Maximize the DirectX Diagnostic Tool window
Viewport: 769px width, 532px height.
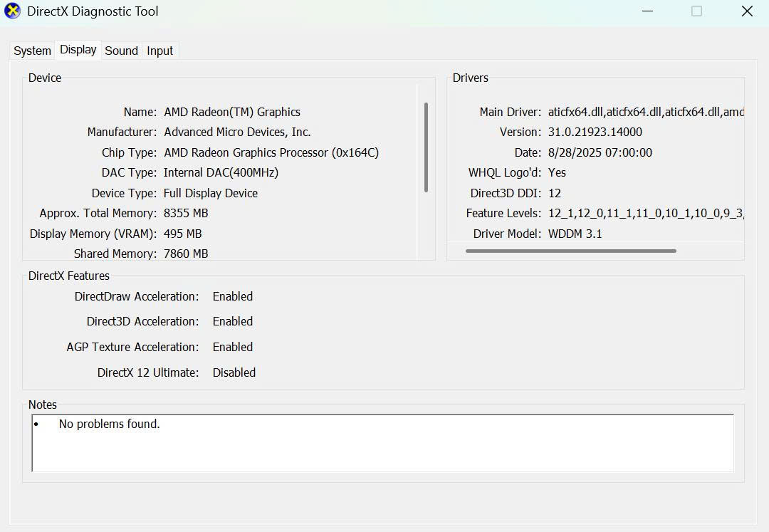click(696, 11)
